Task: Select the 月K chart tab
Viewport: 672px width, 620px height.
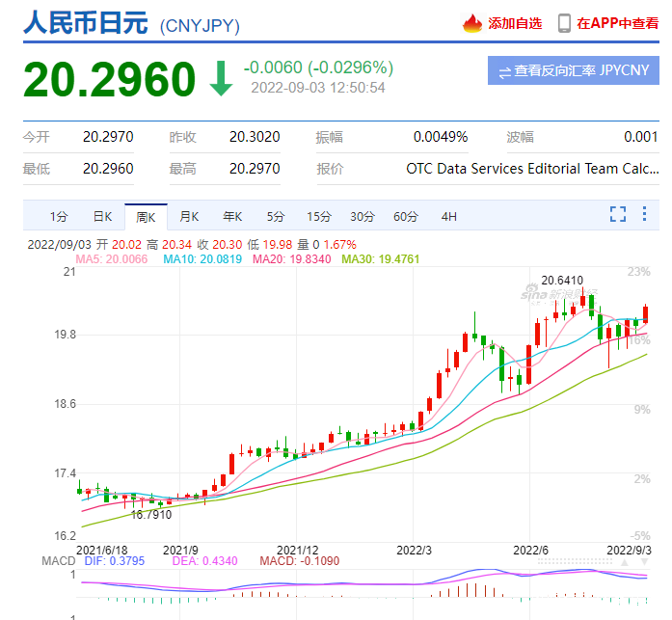Action: click(189, 217)
